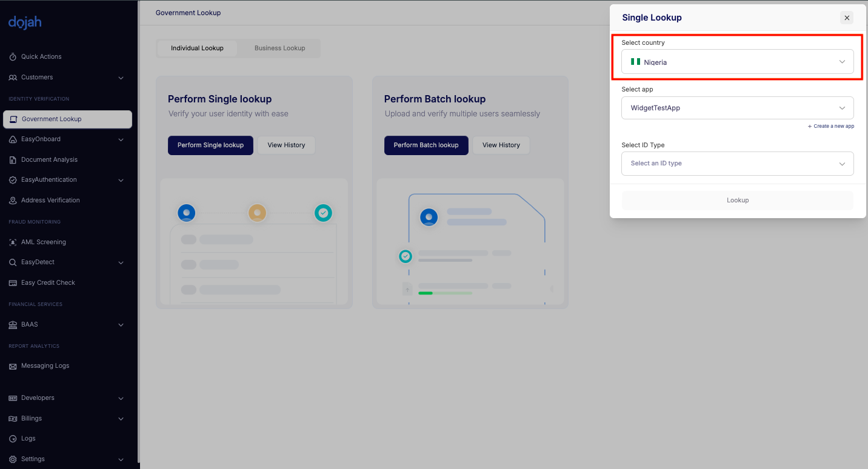Click the Create a new app link
868x469 pixels.
click(x=831, y=126)
